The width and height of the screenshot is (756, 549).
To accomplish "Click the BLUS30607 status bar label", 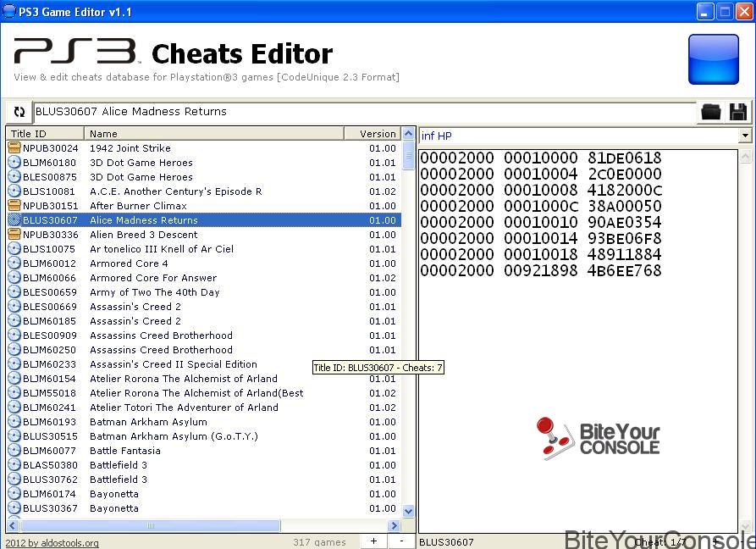I will (x=446, y=542).
